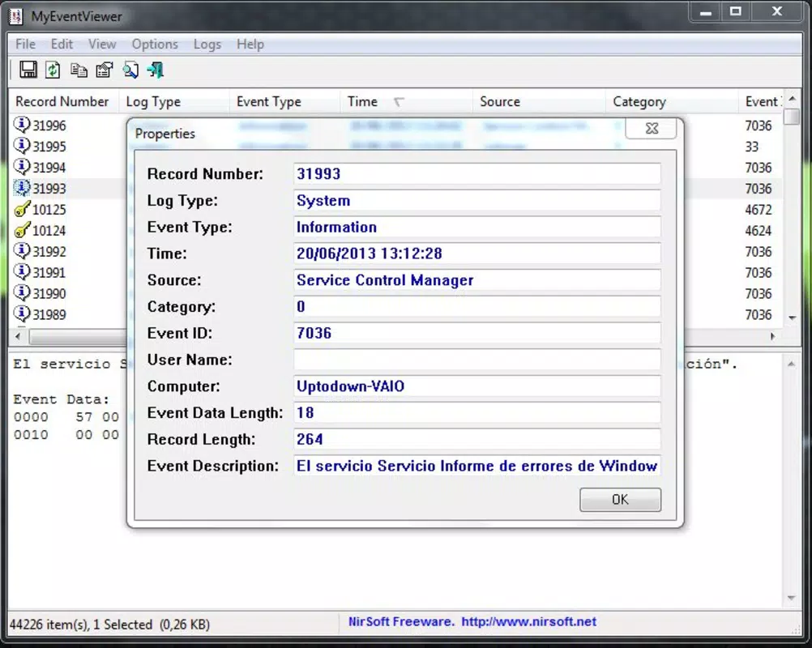
Task: Open the nirsoft.net link in status bar
Action: [528, 621]
